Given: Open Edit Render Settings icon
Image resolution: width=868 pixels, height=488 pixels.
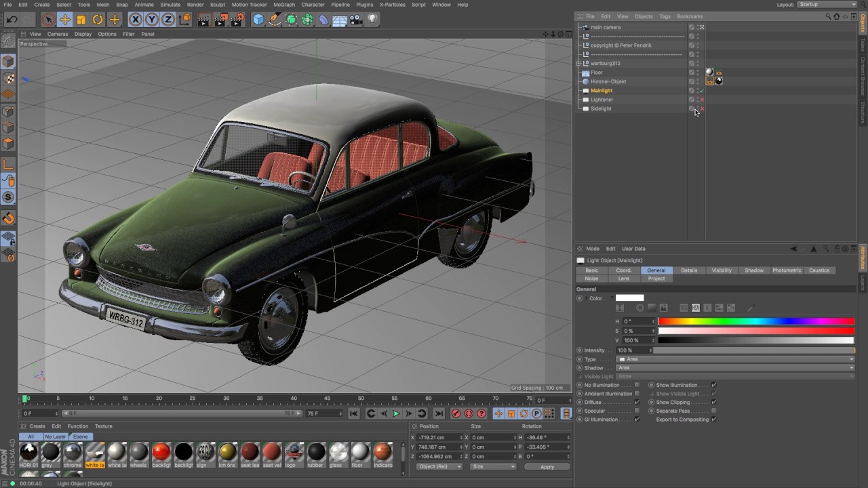Looking at the screenshot, I should pos(238,20).
